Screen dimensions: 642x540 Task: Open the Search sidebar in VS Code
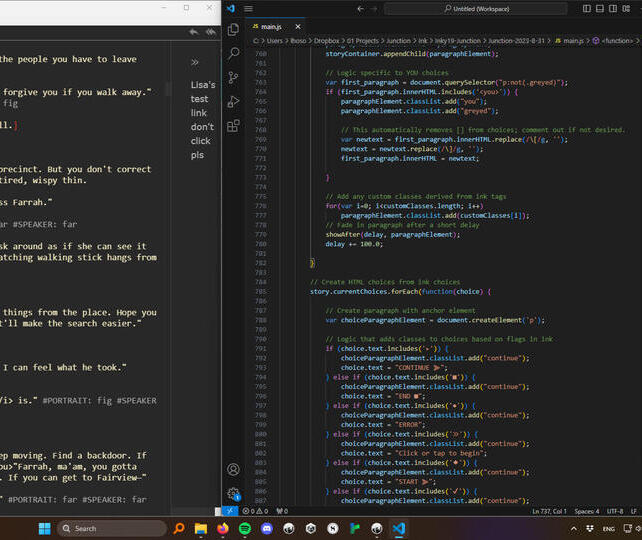(233, 54)
